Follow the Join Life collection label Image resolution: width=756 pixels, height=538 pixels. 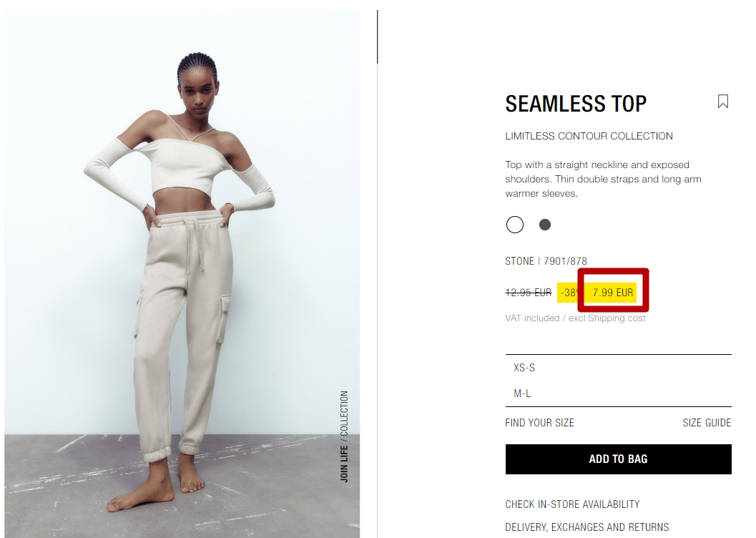pyautogui.click(x=344, y=436)
